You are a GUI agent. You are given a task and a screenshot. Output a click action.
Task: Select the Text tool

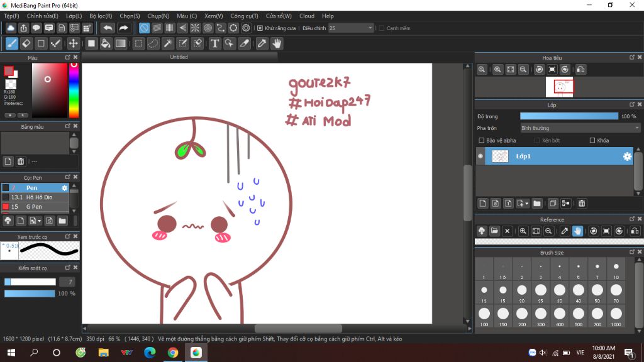point(214,43)
